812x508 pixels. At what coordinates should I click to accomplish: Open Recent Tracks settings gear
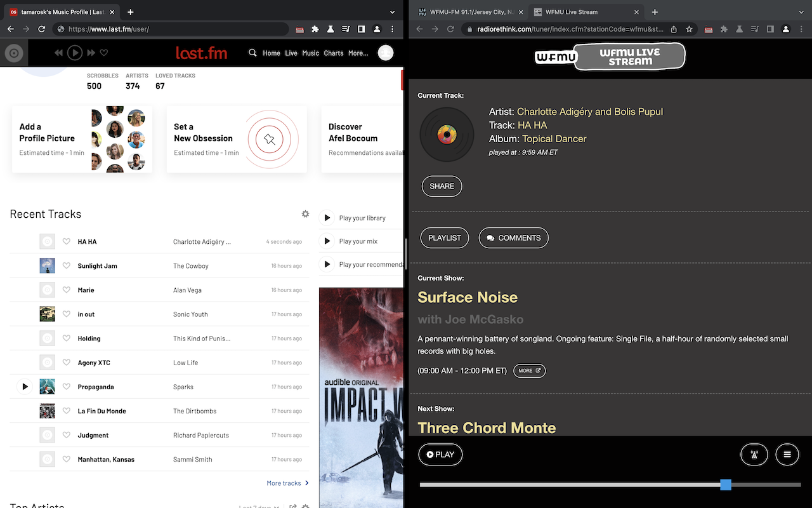[x=305, y=214]
